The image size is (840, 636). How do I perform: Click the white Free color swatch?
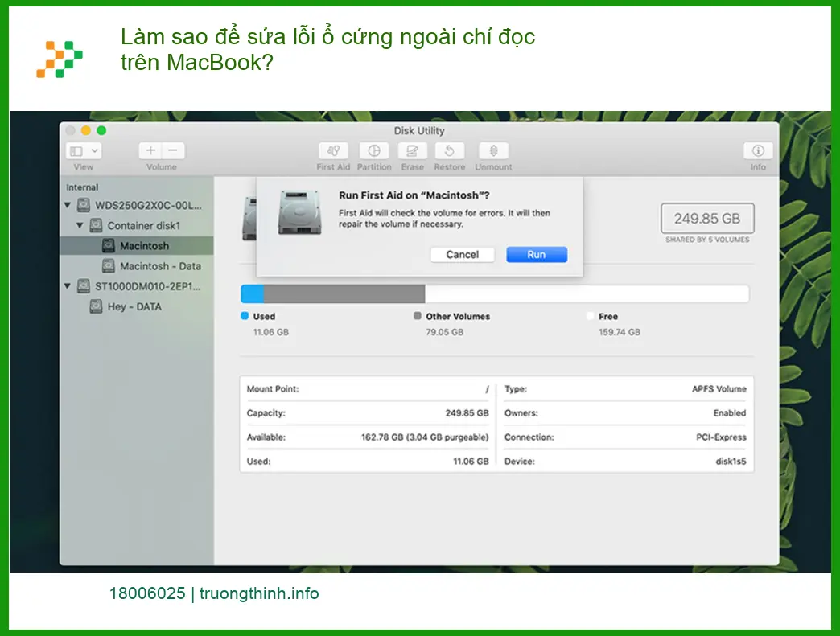[591, 316]
